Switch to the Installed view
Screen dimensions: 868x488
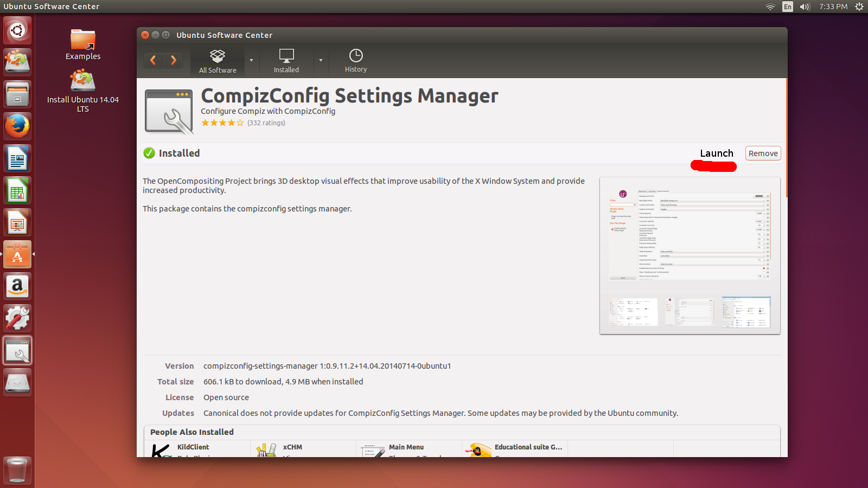(286, 61)
